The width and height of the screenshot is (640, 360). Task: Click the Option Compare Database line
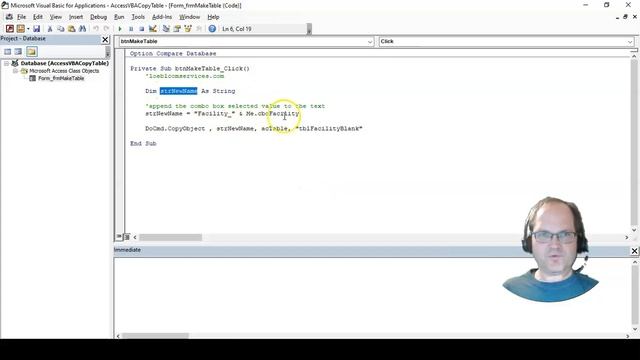[x=173, y=53]
